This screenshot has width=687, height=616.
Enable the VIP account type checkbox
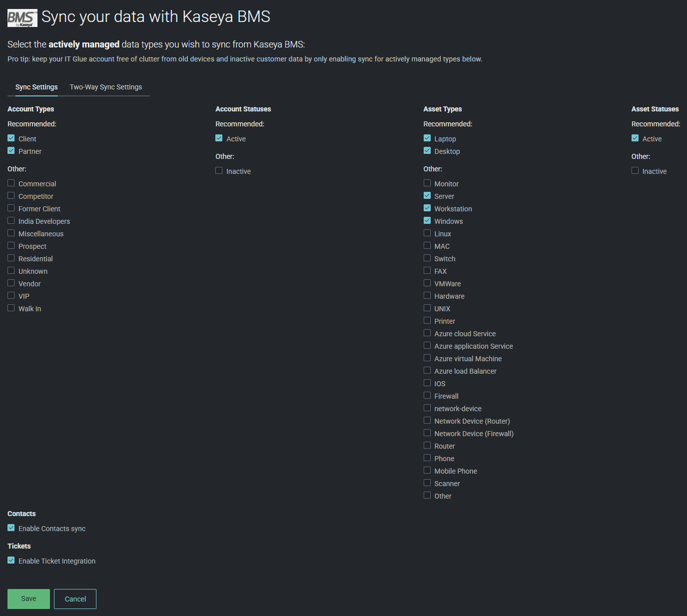click(x=11, y=295)
